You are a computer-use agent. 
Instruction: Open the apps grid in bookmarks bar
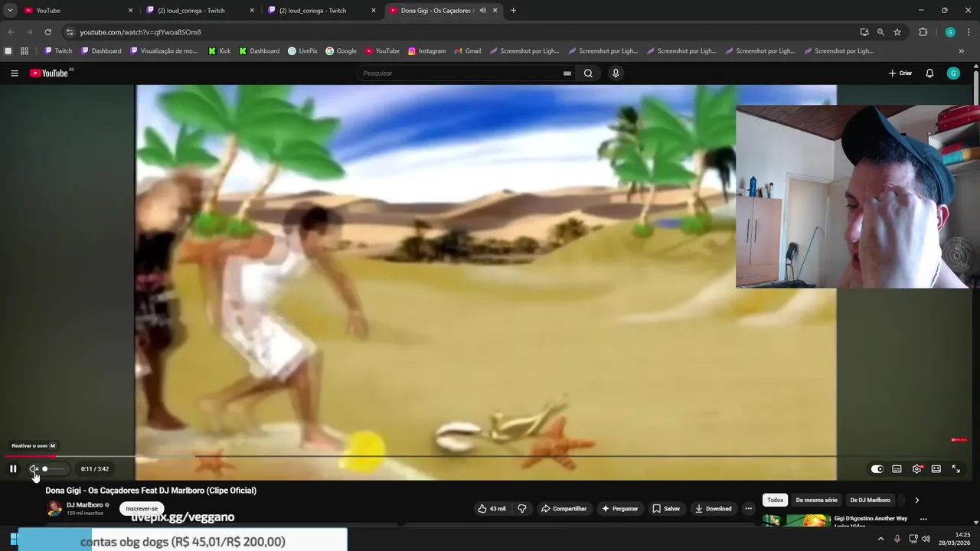tap(24, 51)
